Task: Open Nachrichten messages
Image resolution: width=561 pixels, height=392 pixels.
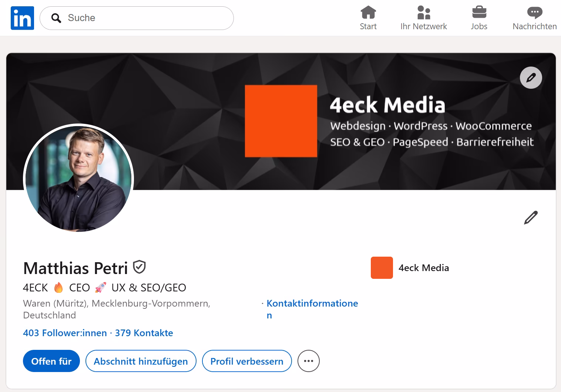Action: [x=535, y=18]
